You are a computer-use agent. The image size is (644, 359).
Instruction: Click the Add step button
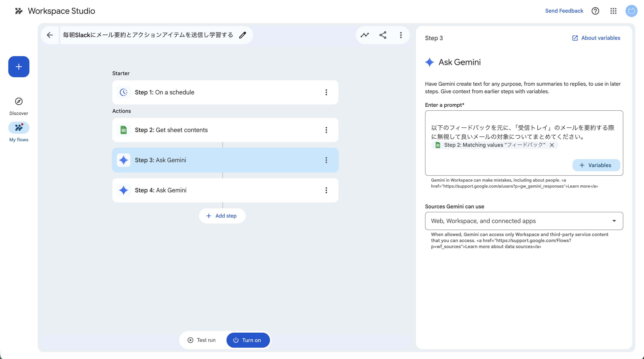pyautogui.click(x=222, y=216)
